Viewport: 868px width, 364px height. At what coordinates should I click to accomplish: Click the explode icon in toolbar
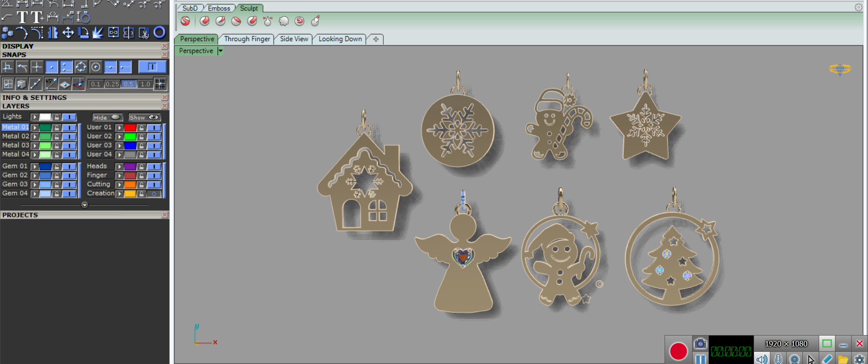[98, 33]
